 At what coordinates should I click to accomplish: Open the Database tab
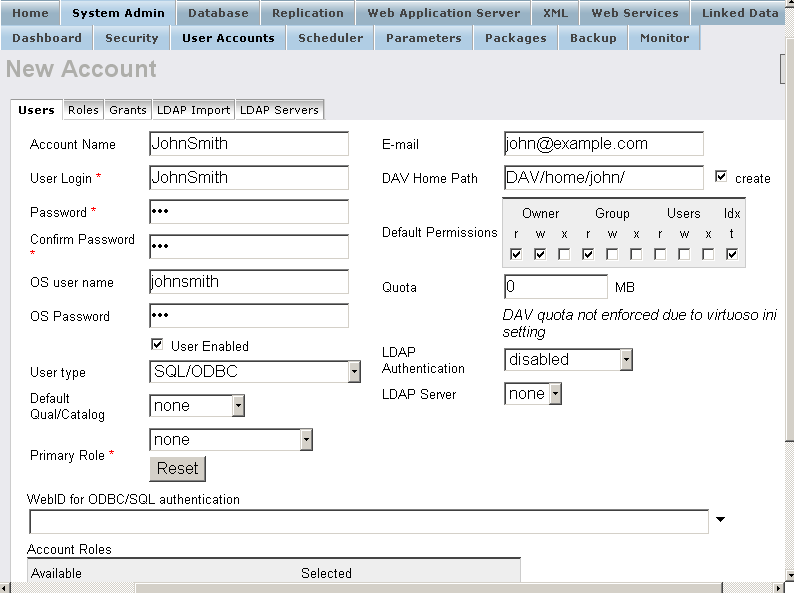click(x=218, y=13)
